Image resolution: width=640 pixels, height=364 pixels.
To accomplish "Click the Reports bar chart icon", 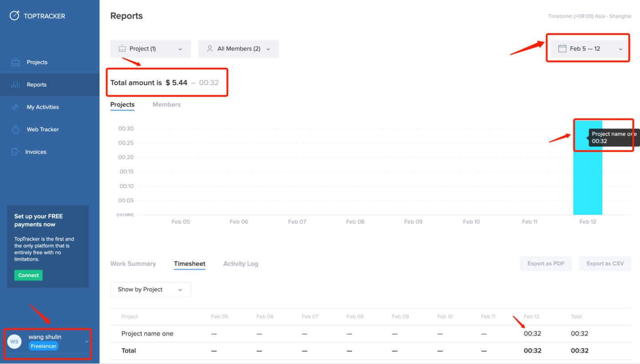I will 16,85.
